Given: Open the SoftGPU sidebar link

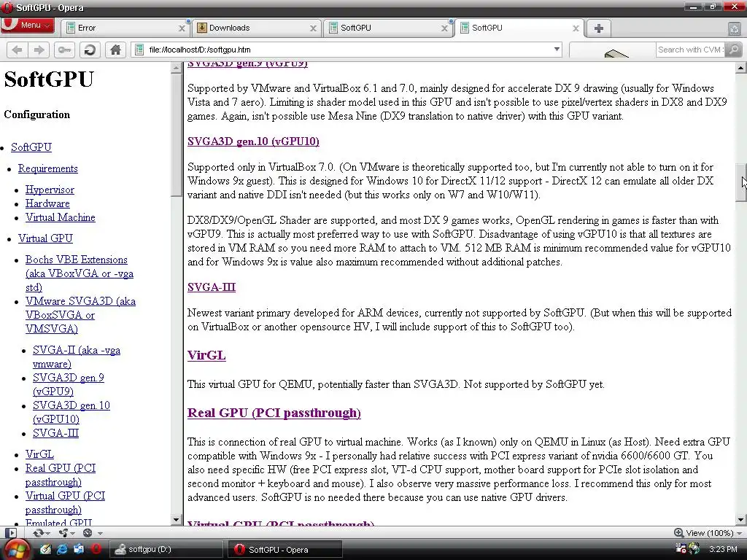Looking at the screenshot, I should 31,147.
